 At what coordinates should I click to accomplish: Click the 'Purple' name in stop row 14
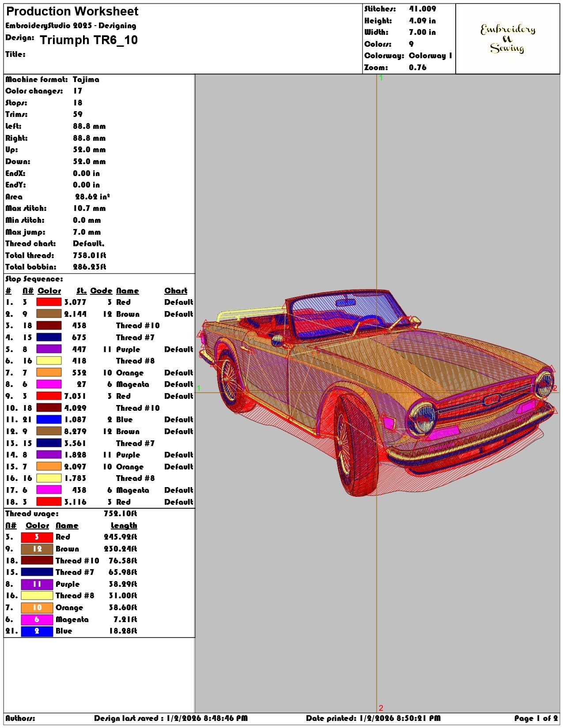pos(128,455)
